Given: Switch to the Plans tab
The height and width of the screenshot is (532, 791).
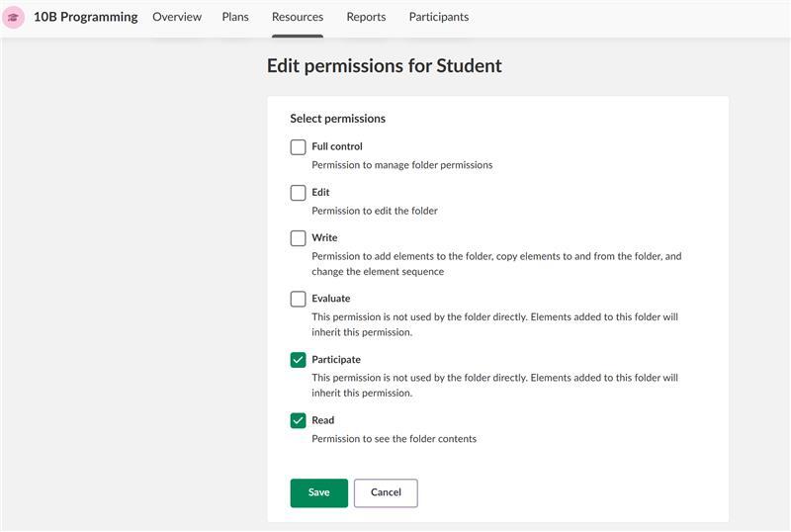Looking at the screenshot, I should pos(235,17).
